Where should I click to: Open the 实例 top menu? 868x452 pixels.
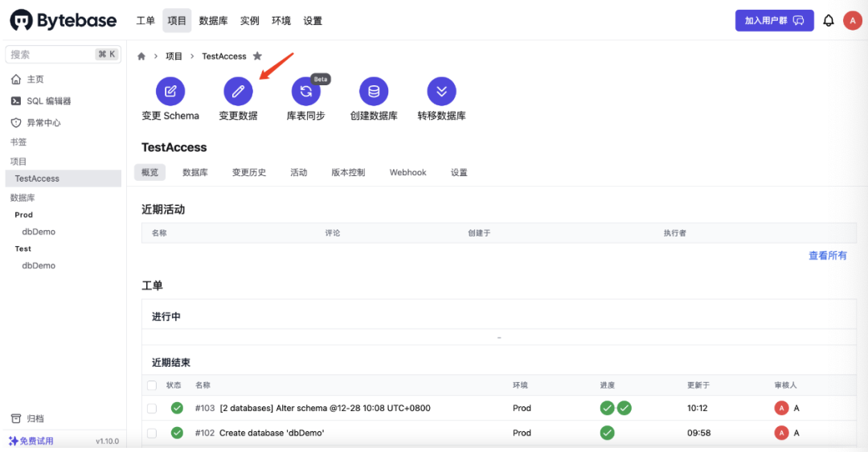[250, 20]
